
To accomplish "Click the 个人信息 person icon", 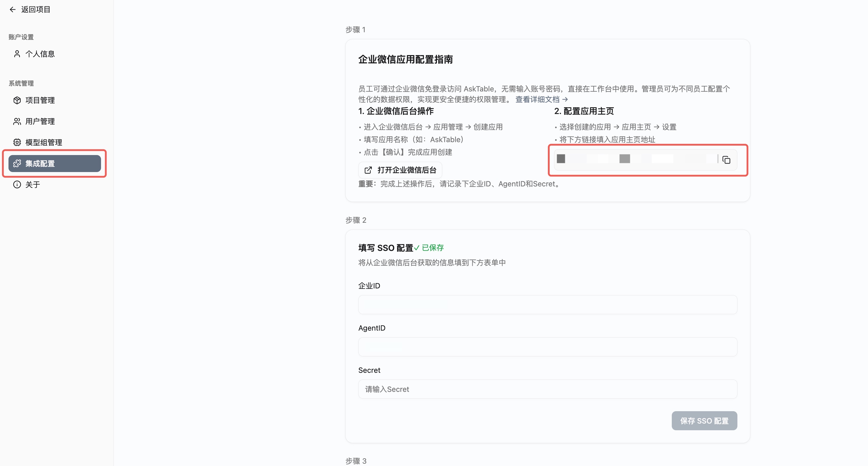I will click(x=17, y=54).
